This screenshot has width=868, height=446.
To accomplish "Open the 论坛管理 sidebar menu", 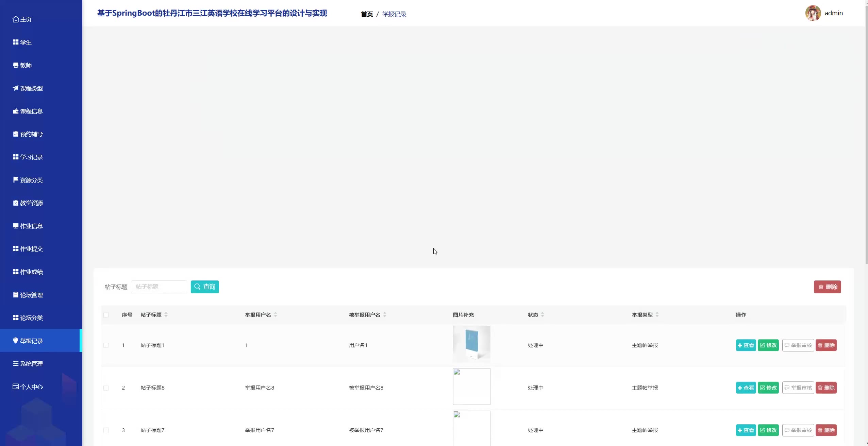I will pos(31,295).
